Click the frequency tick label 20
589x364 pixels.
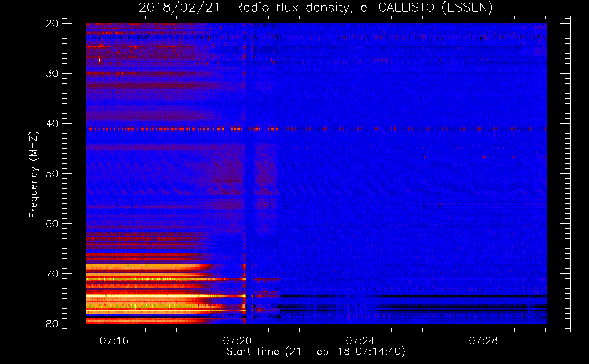pyautogui.click(x=52, y=24)
